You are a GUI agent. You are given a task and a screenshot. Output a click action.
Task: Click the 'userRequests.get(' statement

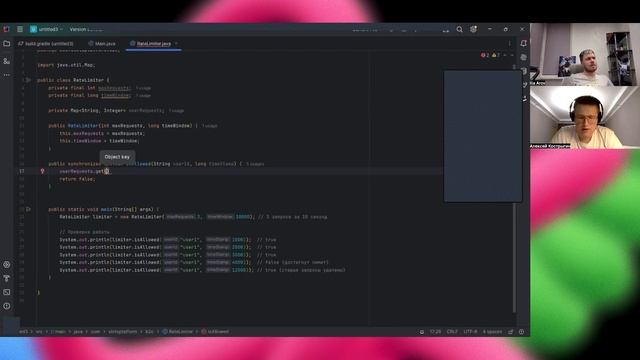(84, 171)
